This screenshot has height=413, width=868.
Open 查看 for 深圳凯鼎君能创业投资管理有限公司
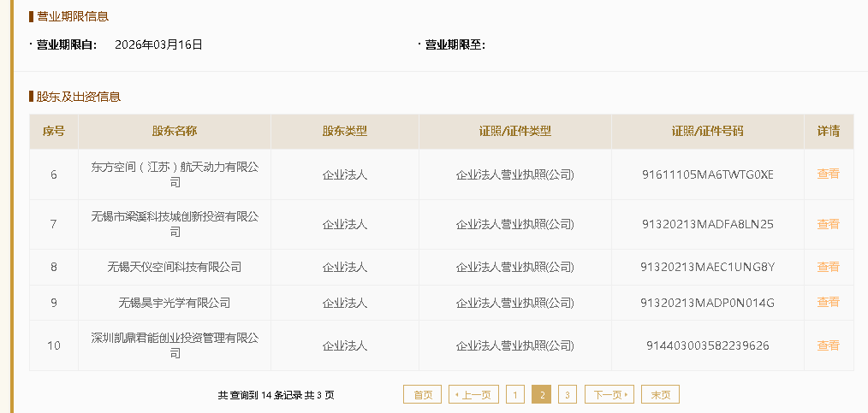pyautogui.click(x=828, y=345)
